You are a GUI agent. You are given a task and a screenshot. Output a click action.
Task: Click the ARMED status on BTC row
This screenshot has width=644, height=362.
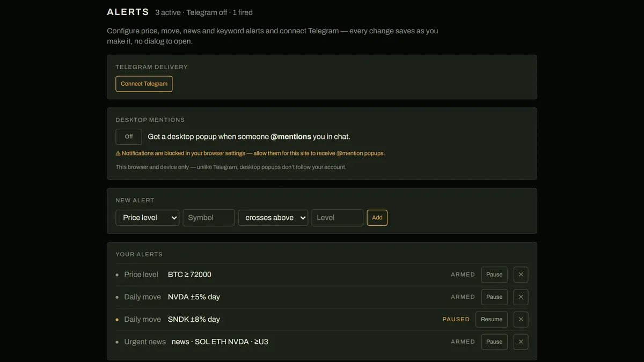click(463, 275)
